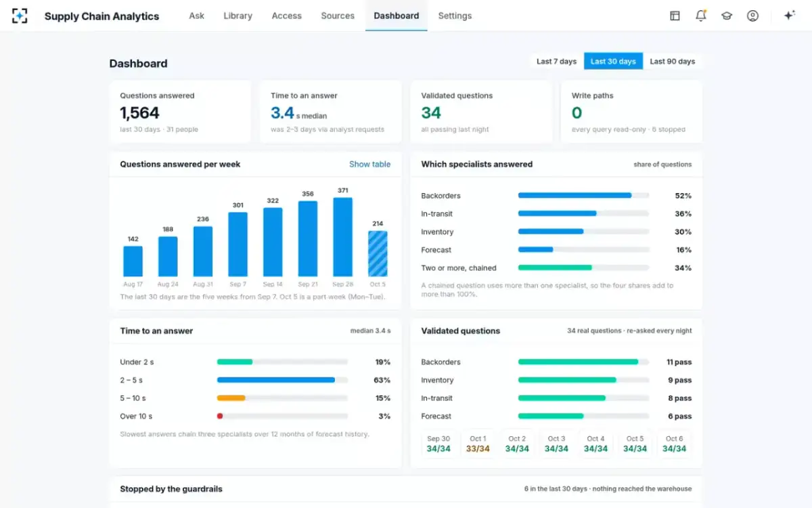Open the Library tab
This screenshot has width=812, height=508.
pyautogui.click(x=238, y=16)
